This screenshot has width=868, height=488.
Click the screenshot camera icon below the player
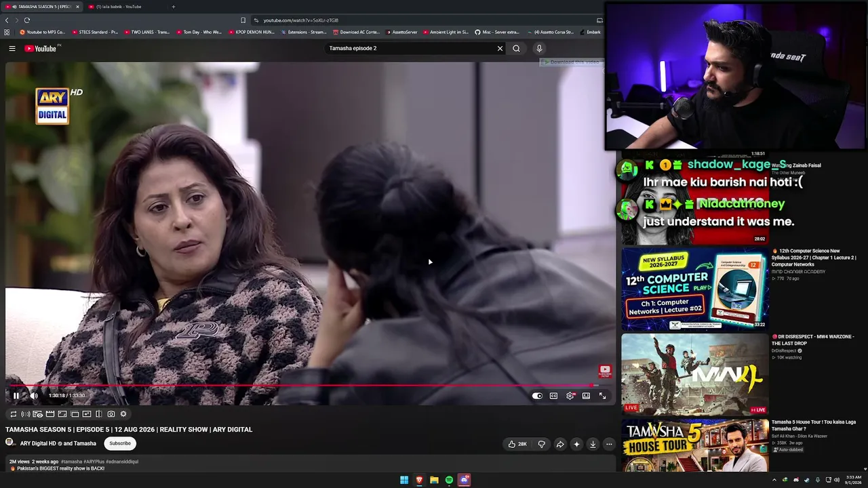[x=111, y=414]
